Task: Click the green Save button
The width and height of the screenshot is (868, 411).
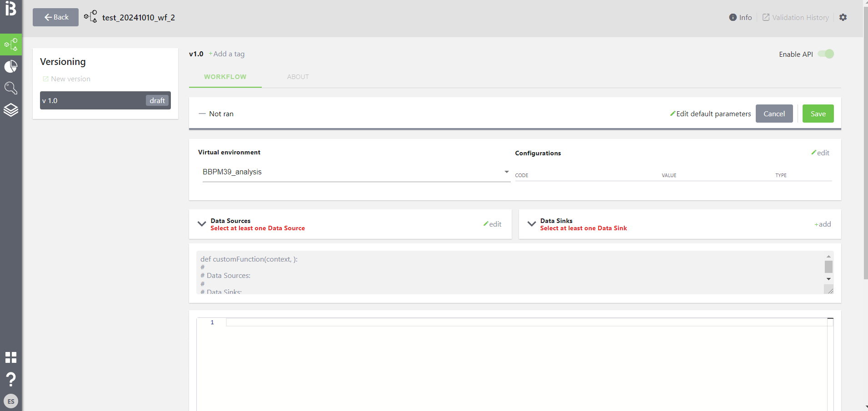Action: click(x=818, y=114)
